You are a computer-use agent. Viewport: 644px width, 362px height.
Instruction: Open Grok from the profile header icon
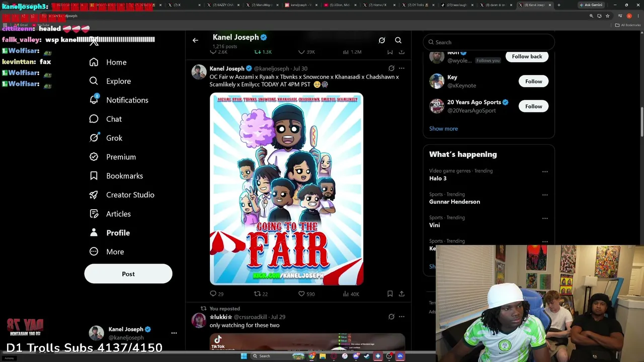pos(382,40)
